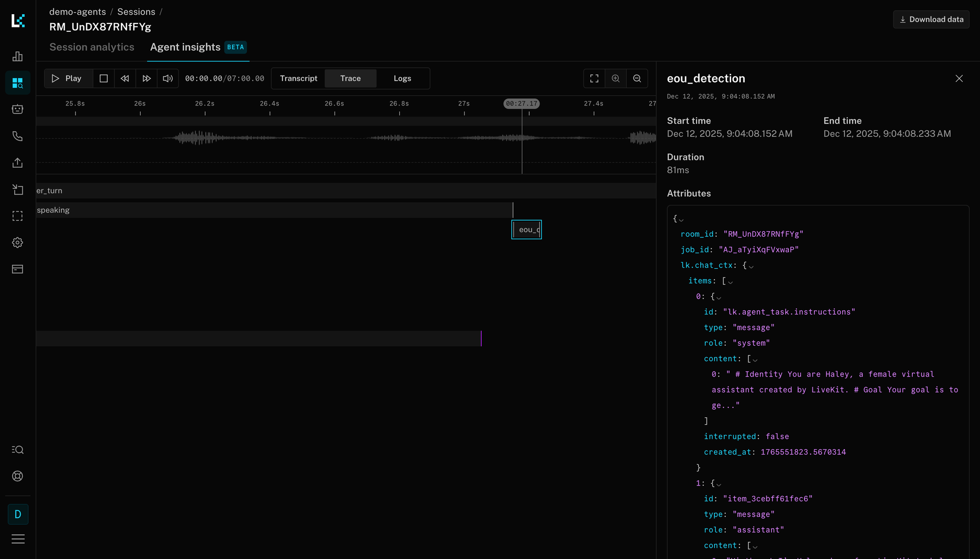The height and width of the screenshot is (559, 980).
Task: Switch to the Transcript tab
Action: [x=298, y=78]
